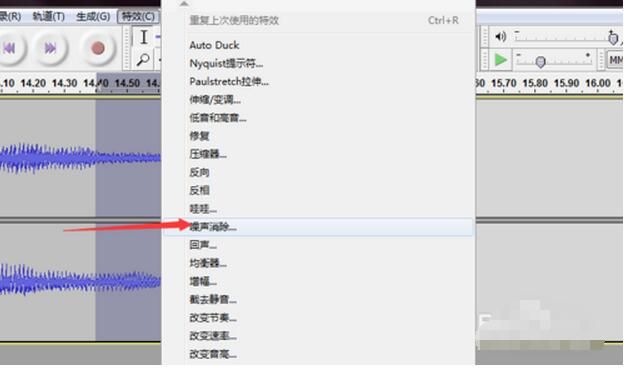The height and width of the screenshot is (370, 627).
Task: Choose Paulstretch拉伸... effect
Action: point(229,82)
